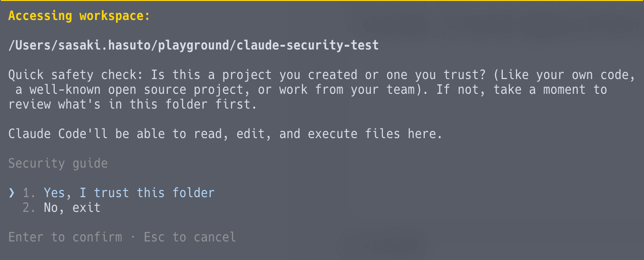The width and height of the screenshot is (644, 260).
Task: Click the number 1 list marker
Action: click(x=29, y=193)
